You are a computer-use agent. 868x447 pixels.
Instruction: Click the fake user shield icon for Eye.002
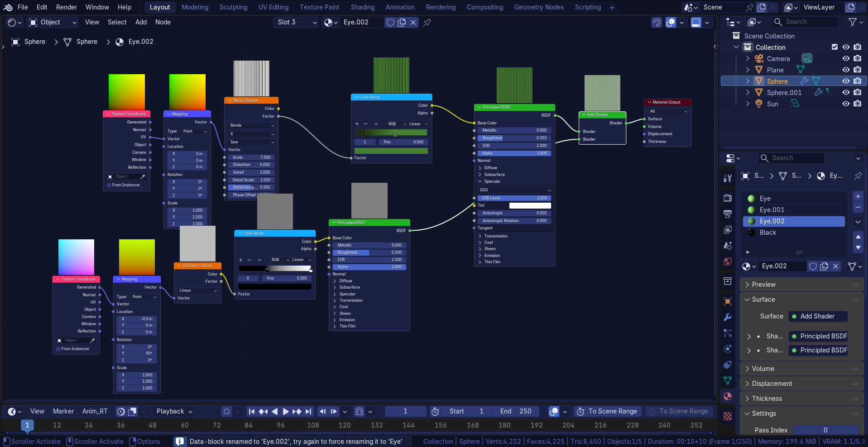[x=390, y=22]
